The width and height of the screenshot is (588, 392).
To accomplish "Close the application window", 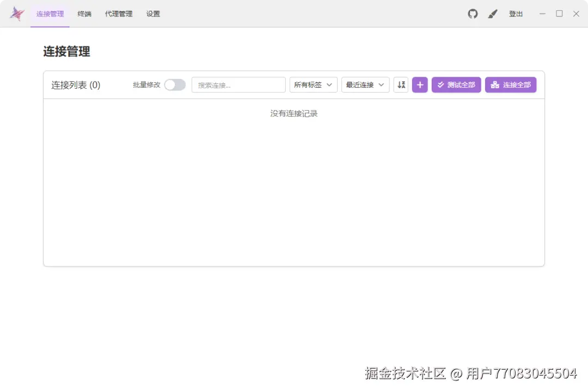I will (x=576, y=14).
